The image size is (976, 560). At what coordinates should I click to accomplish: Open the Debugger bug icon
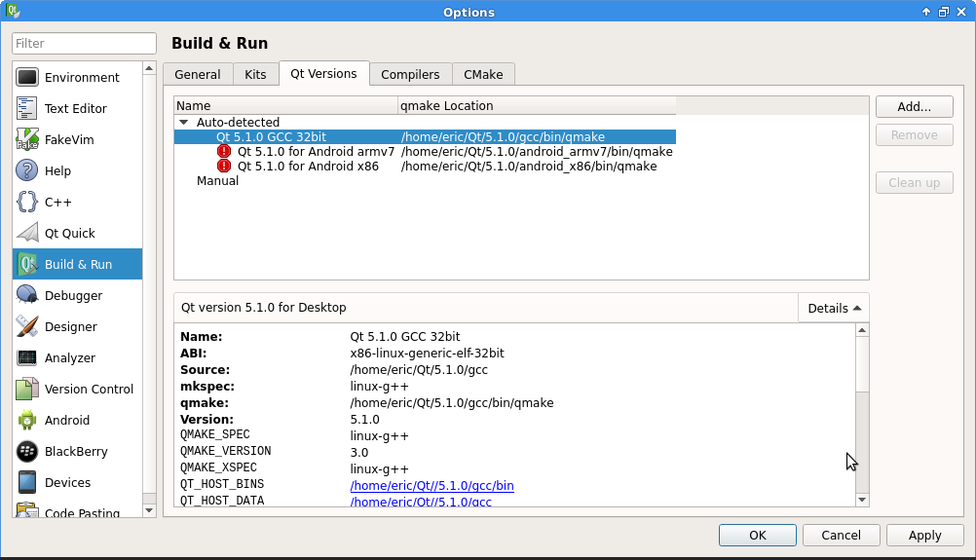pyautogui.click(x=27, y=295)
